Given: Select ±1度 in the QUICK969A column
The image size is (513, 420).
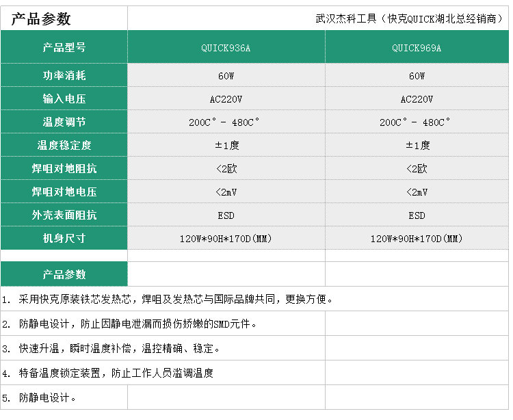Looking at the screenshot, I should point(417,145).
